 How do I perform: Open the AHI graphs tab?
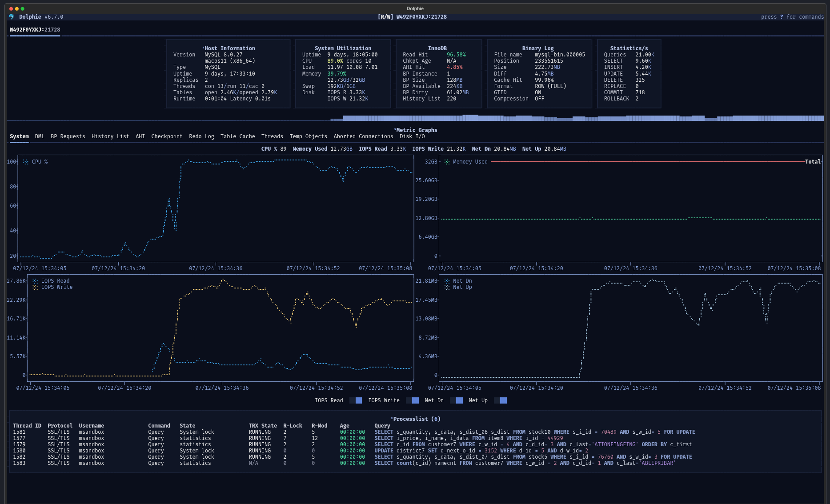(140, 136)
